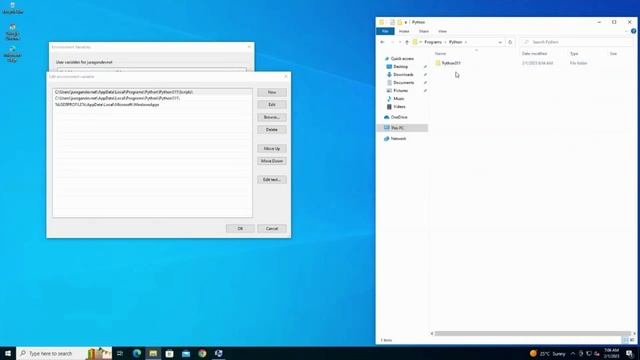
Task: Open the Recycle Bin desktop icon
Action: (12, 8)
